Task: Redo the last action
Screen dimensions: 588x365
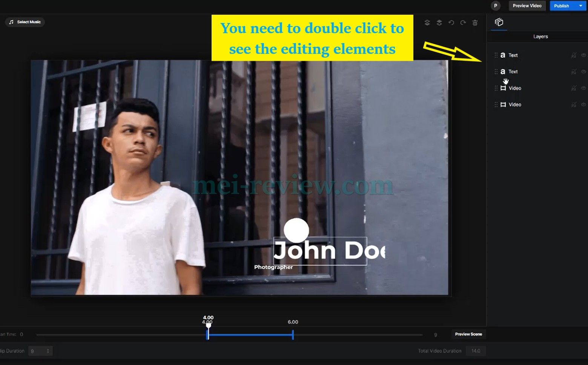Action: click(463, 23)
